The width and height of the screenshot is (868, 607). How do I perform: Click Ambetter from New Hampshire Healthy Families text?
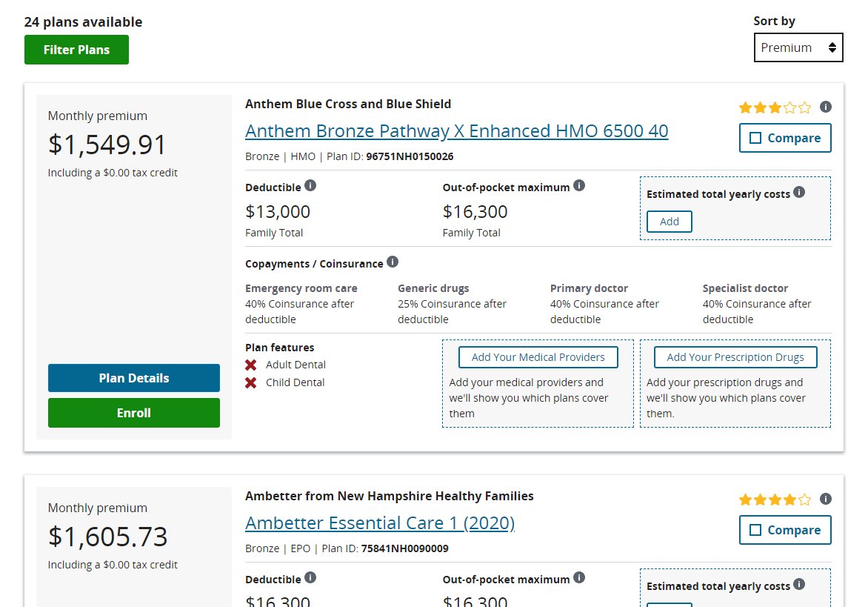coord(389,497)
